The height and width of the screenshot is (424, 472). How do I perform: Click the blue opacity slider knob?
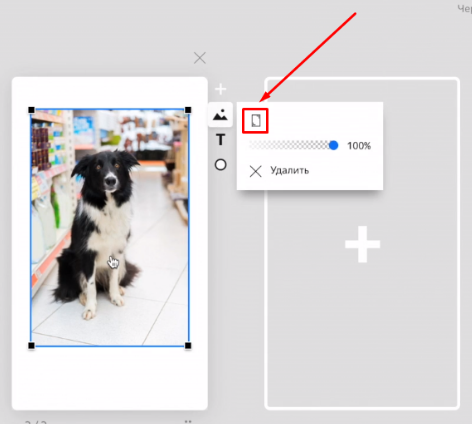click(x=333, y=145)
